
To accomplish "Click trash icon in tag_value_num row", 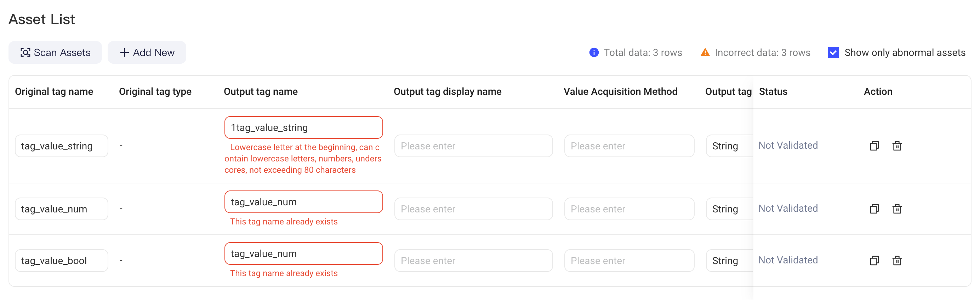I will click(897, 209).
